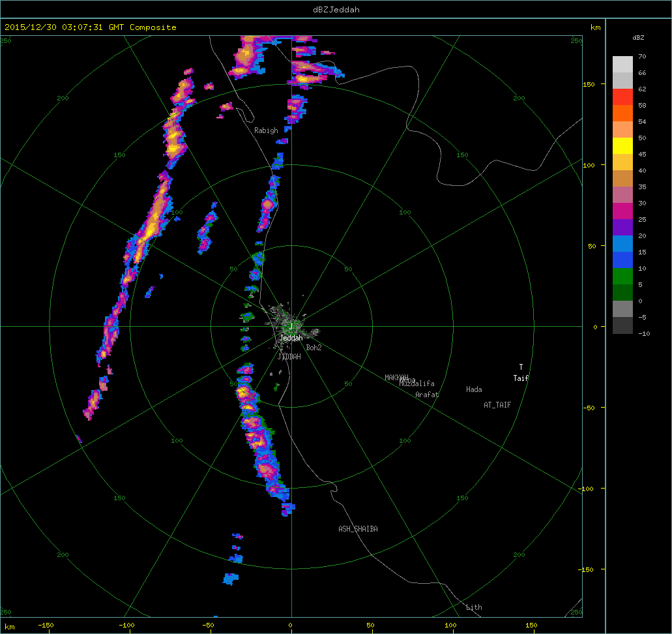This screenshot has width=672, height=634.
Task: Select the magenta 25–30 dBZ legend swatch
Action: pyautogui.click(x=622, y=211)
